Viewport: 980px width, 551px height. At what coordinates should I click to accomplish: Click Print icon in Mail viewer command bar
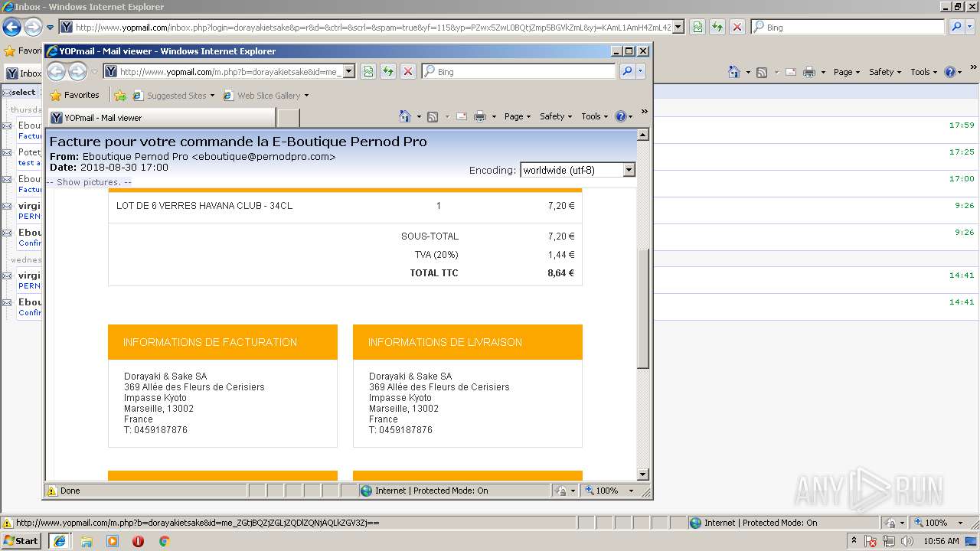tap(480, 116)
